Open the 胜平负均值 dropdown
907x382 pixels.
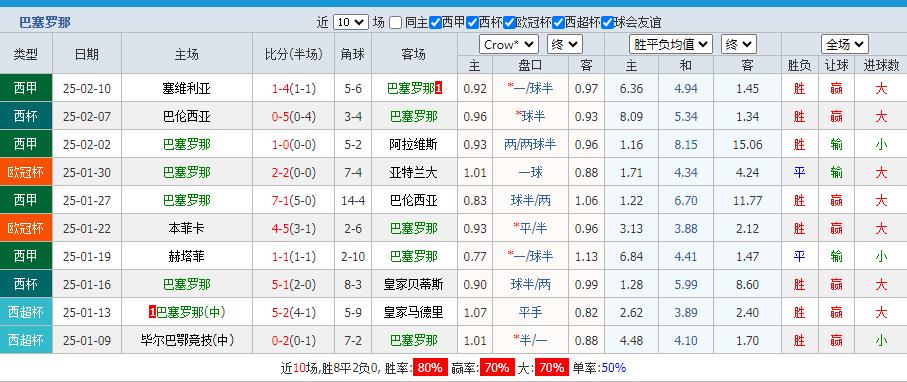670,45
